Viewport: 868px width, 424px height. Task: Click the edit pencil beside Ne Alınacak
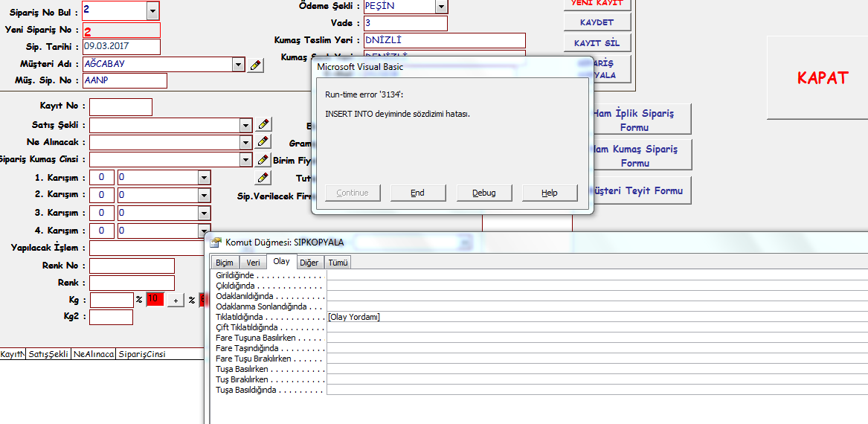point(263,141)
